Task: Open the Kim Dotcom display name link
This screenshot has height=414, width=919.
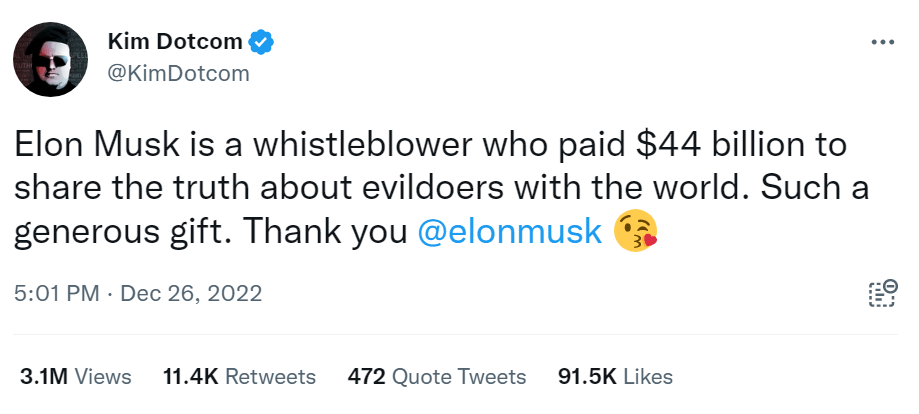Action: tap(174, 43)
